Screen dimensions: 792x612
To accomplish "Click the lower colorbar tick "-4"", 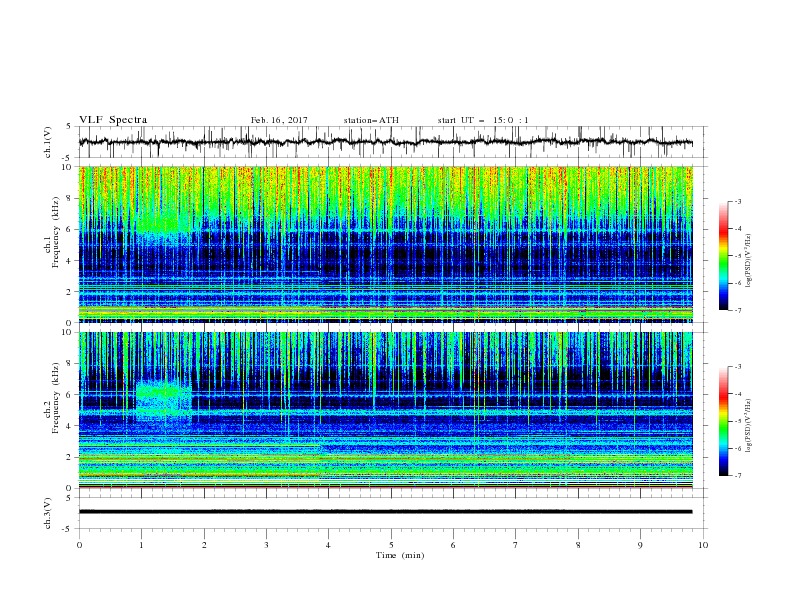I will point(737,394).
